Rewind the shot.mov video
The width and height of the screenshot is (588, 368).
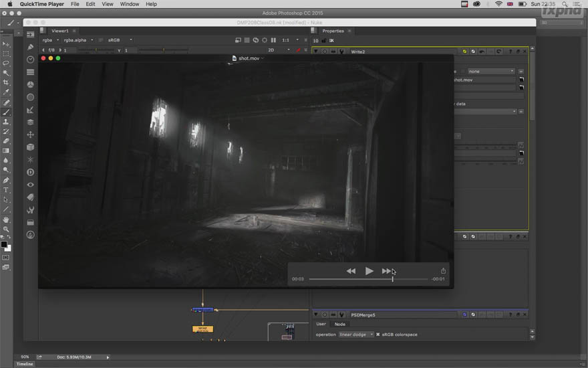point(351,271)
